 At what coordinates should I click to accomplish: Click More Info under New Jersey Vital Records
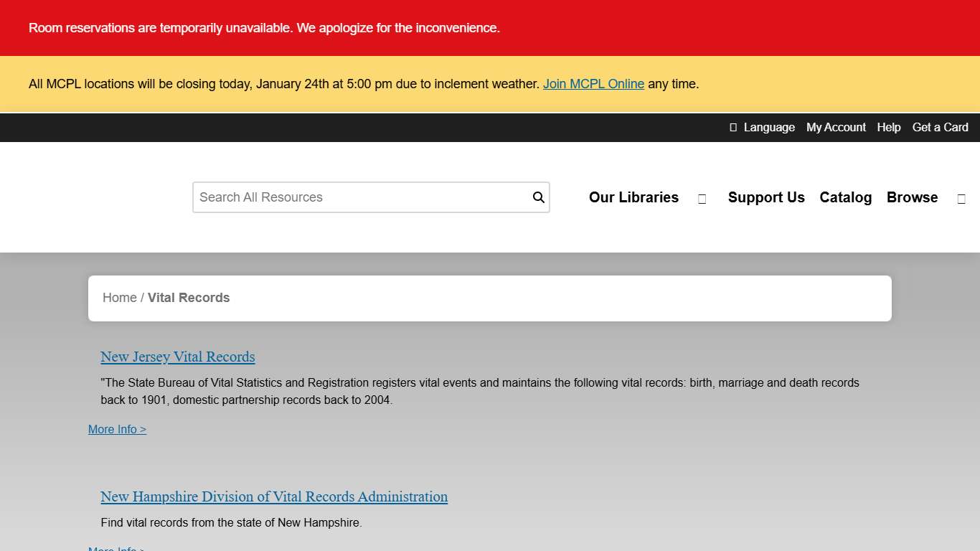coord(117,429)
